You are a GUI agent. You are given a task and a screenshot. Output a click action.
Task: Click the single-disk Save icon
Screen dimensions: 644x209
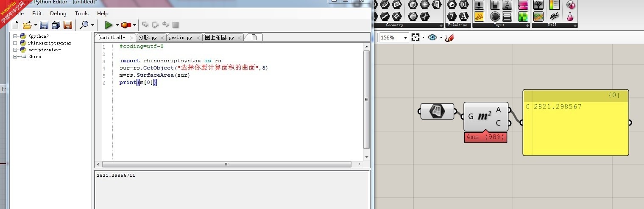click(44, 25)
